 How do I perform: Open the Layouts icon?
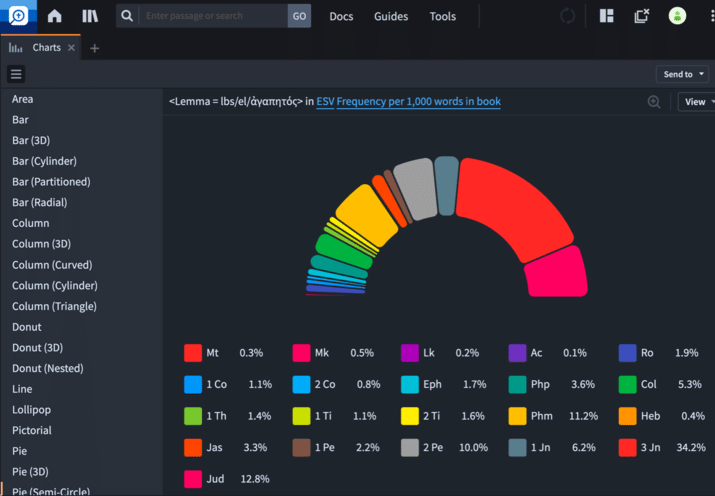[606, 16]
